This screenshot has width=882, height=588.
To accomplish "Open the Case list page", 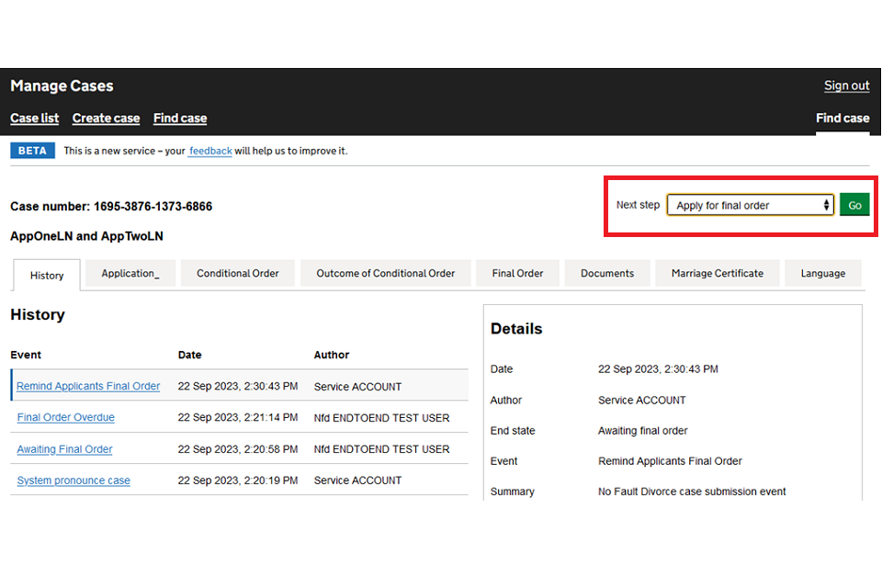I will click(x=35, y=119).
